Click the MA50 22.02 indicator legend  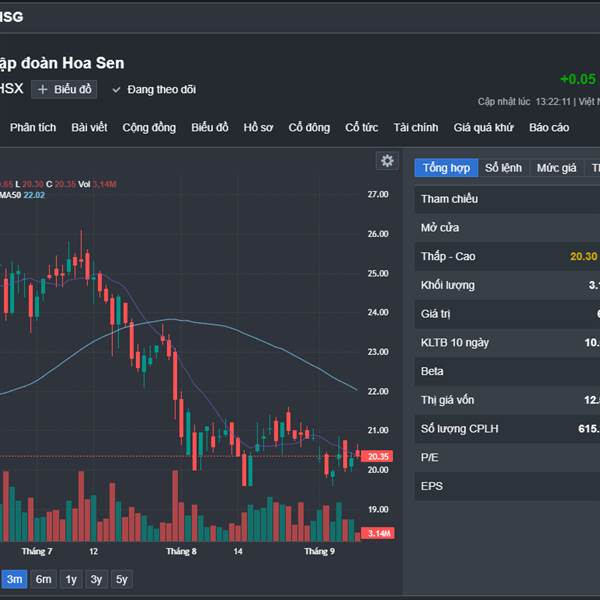coord(23,195)
